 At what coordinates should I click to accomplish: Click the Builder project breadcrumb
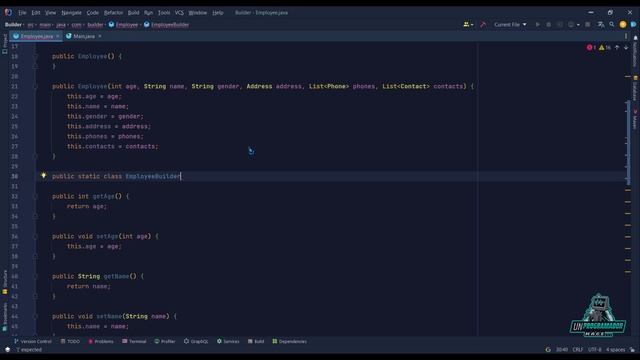click(x=13, y=24)
